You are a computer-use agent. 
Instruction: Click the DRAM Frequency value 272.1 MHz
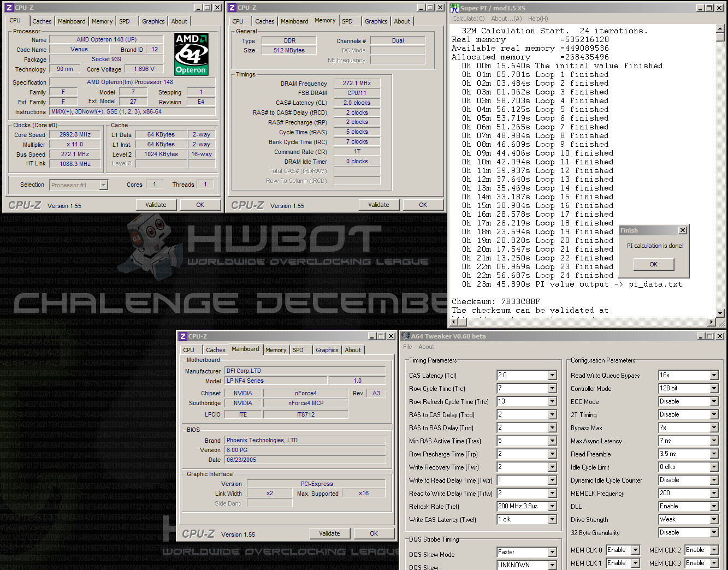tap(357, 83)
